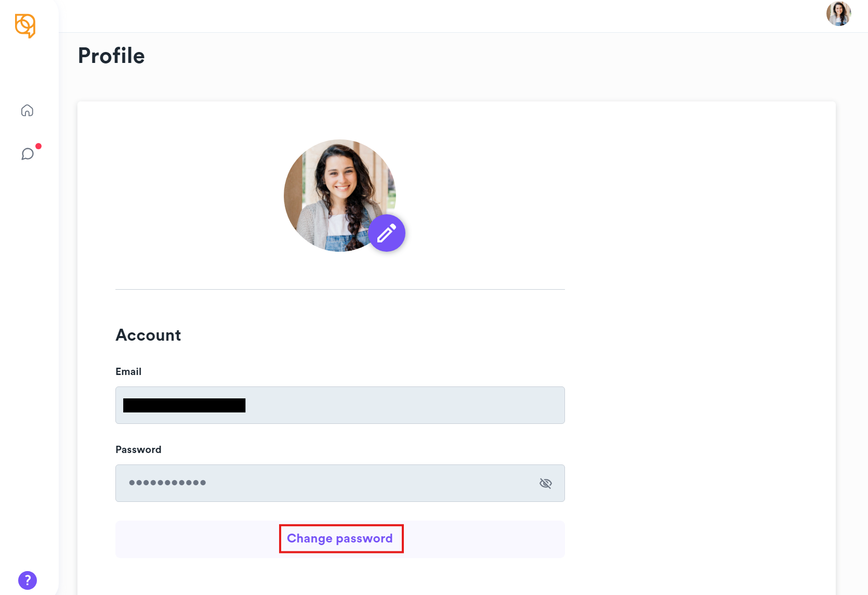Click the red notification dot on messages
Screen dimensions: 868x595
coord(38,146)
